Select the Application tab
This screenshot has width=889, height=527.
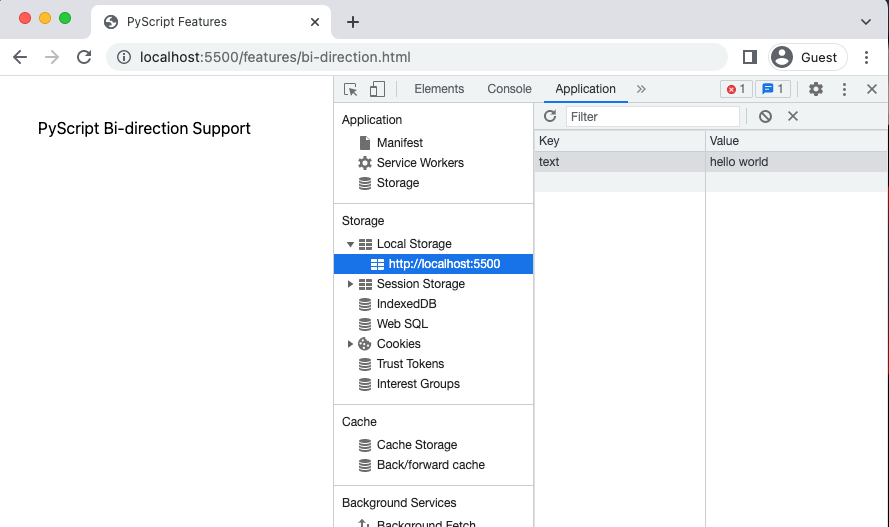585,89
